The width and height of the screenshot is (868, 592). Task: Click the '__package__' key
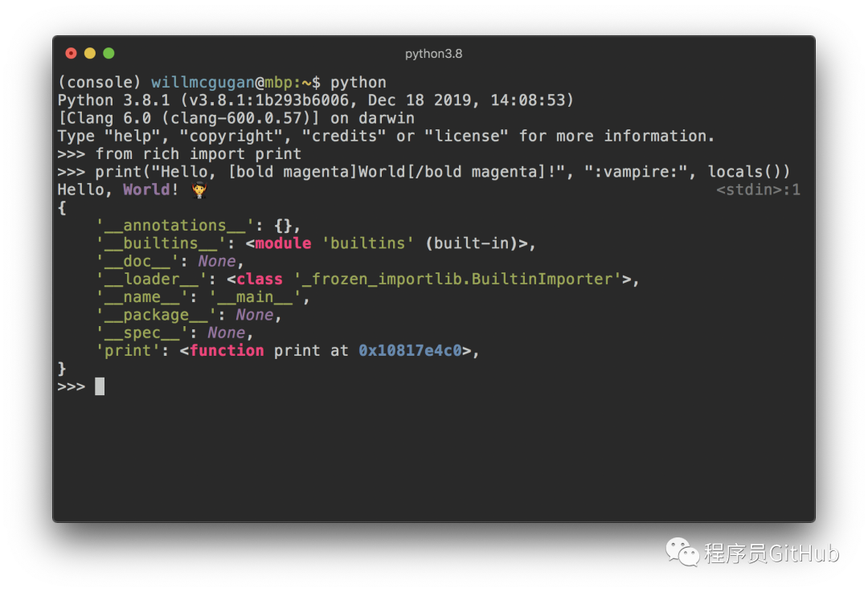[156, 315]
